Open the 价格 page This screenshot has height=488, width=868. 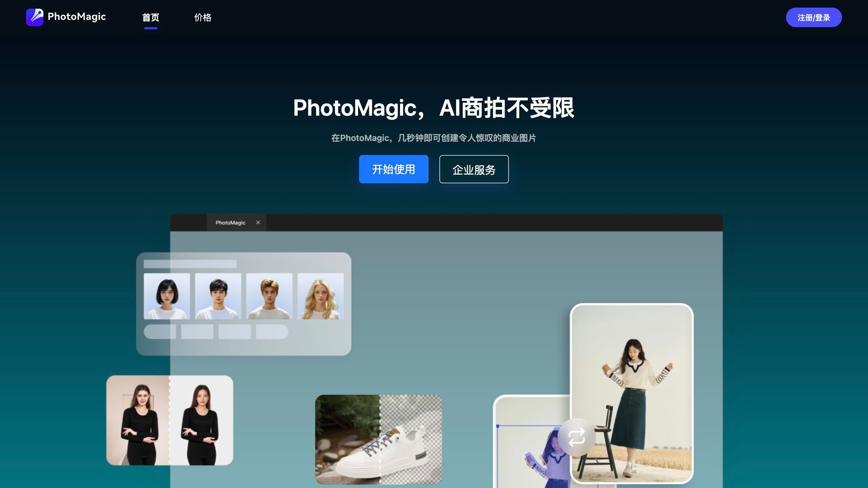(x=203, y=17)
